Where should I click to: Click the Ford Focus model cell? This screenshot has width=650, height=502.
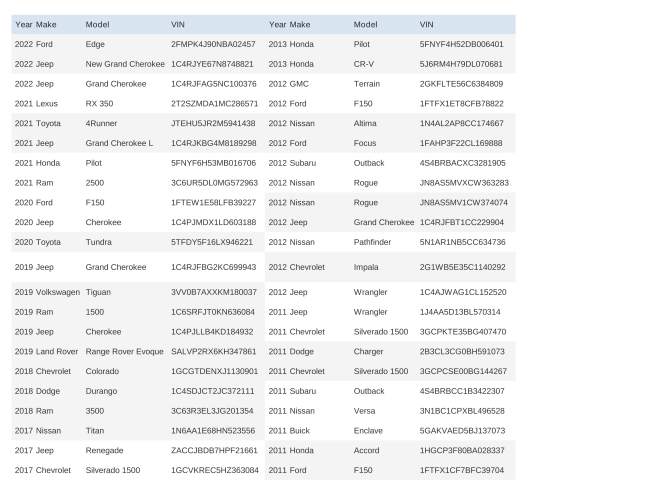point(366,143)
